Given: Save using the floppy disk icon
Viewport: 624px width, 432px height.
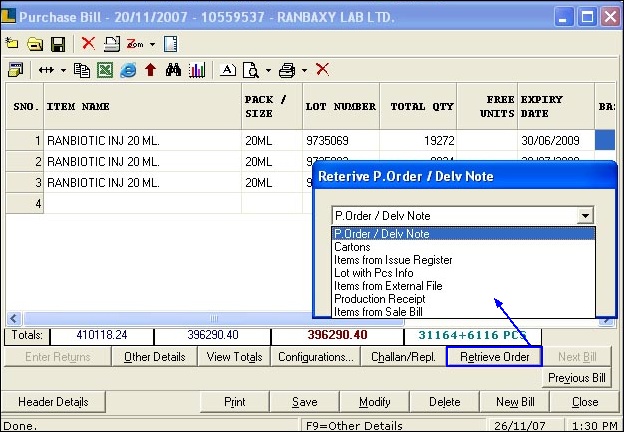Looking at the screenshot, I should tap(58, 44).
